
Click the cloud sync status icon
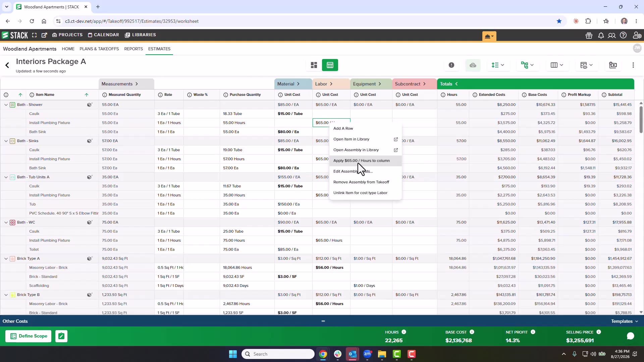click(x=473, y=65)
